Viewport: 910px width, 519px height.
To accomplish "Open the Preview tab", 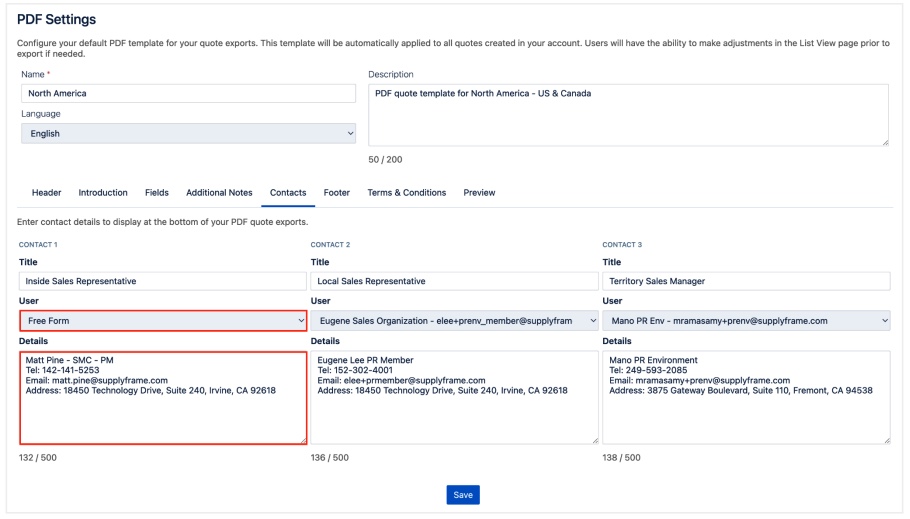I will [479, 193].
